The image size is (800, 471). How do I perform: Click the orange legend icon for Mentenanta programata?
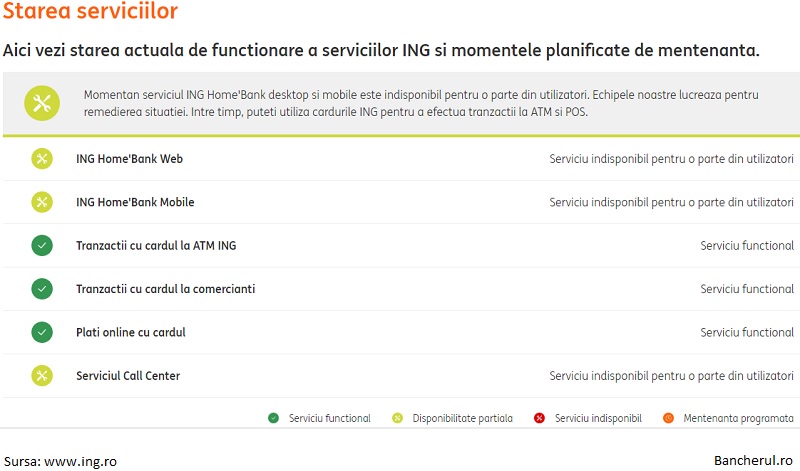click(x=668, y=418)
